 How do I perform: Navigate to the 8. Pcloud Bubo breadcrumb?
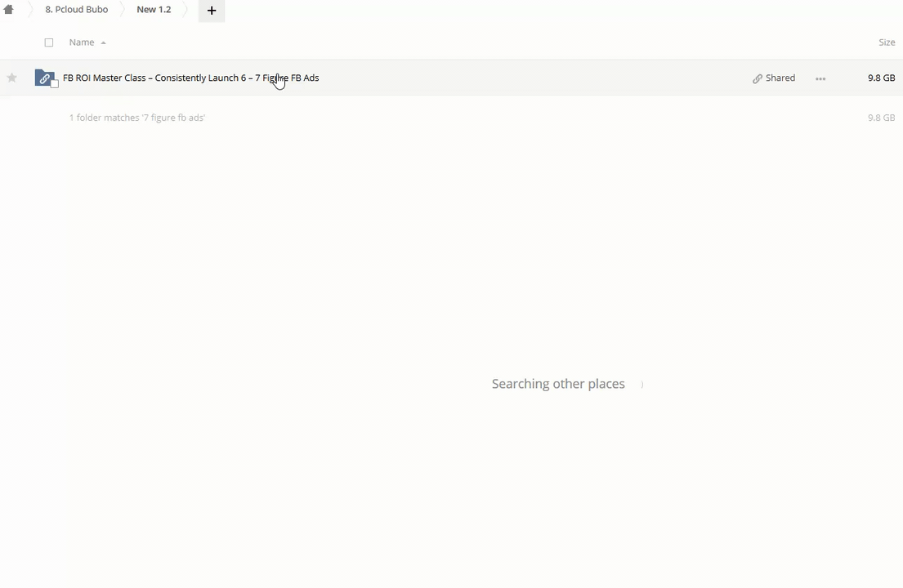(x=76, y=10)
